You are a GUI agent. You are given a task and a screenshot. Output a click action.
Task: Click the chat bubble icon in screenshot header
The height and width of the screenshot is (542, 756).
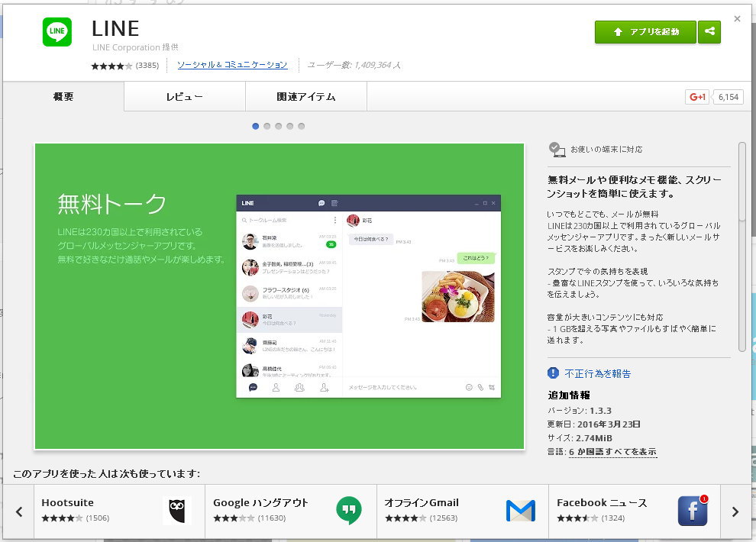point(321,203)
